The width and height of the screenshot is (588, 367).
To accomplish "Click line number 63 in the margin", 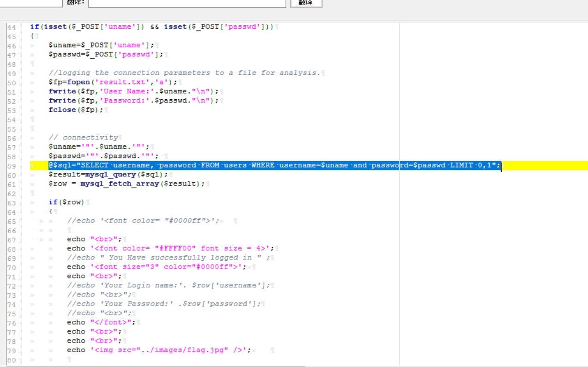I will pyautogui.click(x=12, y=203).
